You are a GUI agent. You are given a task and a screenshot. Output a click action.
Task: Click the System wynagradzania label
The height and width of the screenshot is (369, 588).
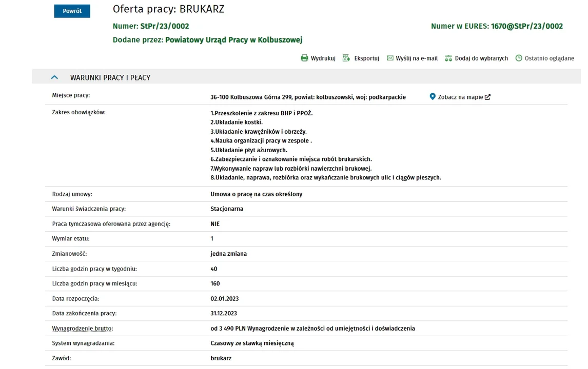[83, 343]
